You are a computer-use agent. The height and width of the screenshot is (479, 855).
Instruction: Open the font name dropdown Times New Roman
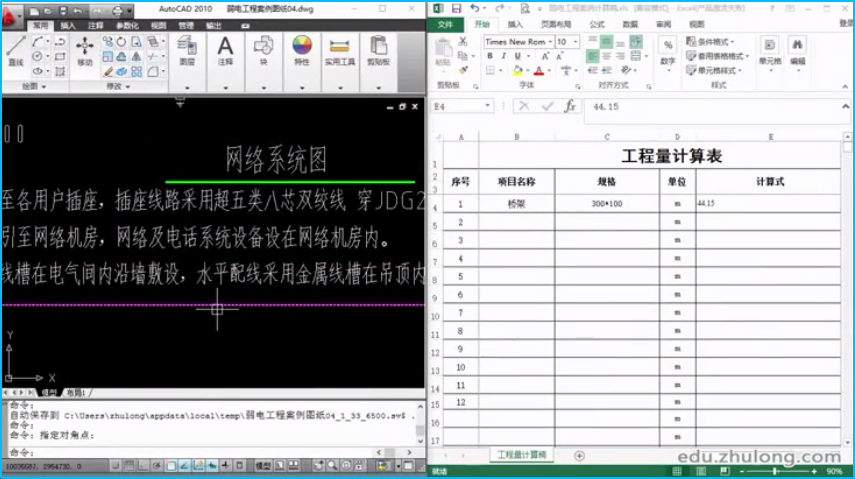pyautogui.click(x=550, y=41)
